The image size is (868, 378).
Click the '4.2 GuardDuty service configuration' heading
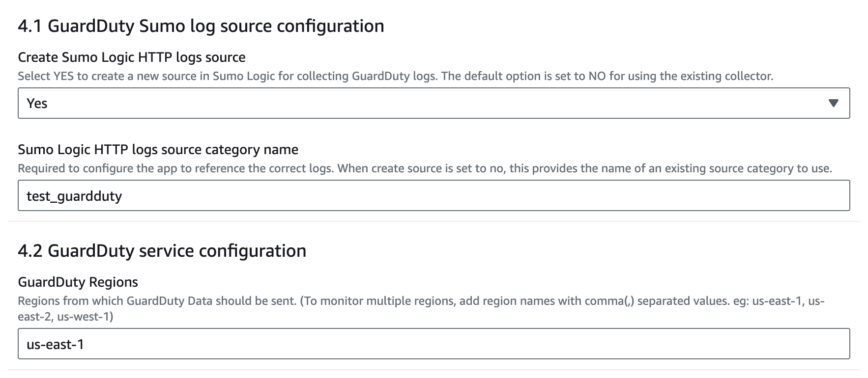click(162, 251)
